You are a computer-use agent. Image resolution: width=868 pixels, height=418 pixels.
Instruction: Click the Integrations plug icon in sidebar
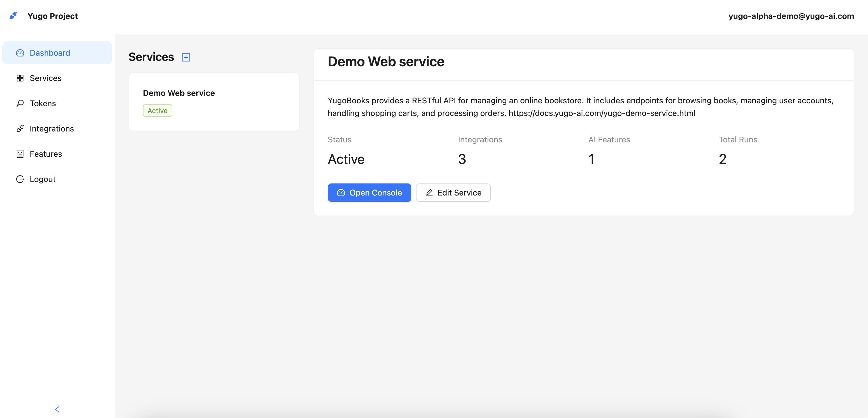point(20,128)
